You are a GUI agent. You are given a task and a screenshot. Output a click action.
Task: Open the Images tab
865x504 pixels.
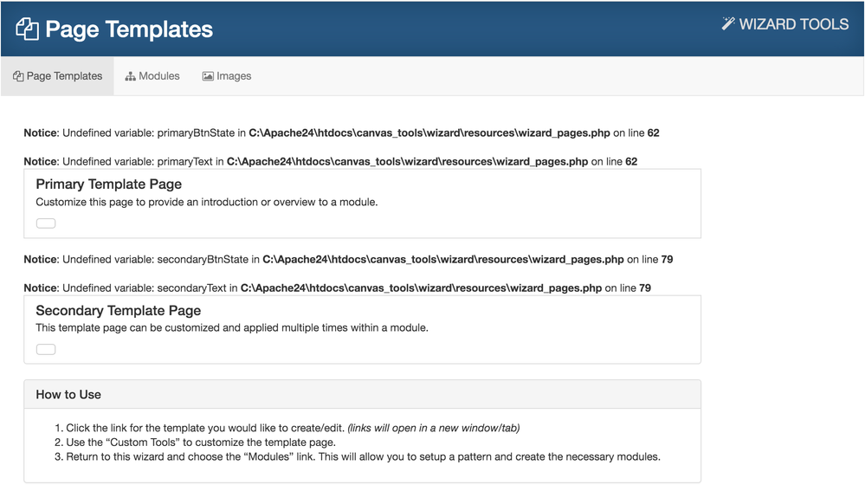click(227, 76)
